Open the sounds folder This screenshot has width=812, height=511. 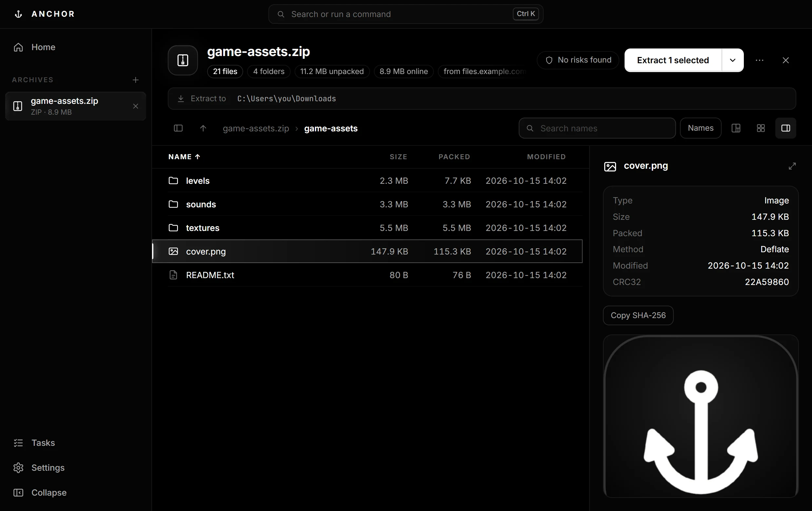(x=367, y=204)
